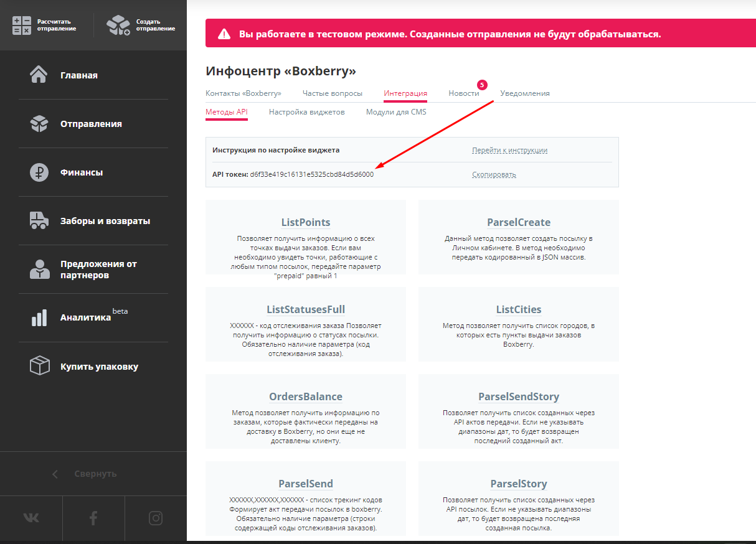
Task: Switch to the Уведомления tab
Action: point(525,93)
